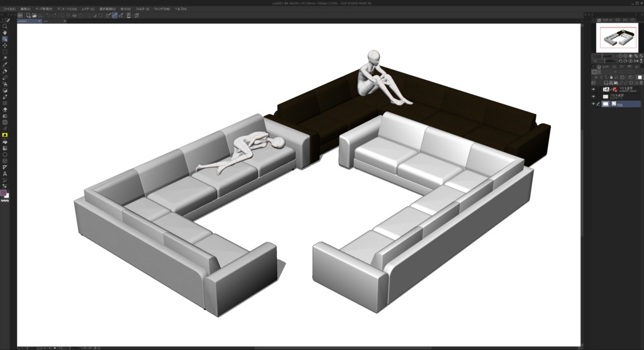Select the sofa001_black layer row
This screenshot has width=644, height=350.
pos(621,89)
